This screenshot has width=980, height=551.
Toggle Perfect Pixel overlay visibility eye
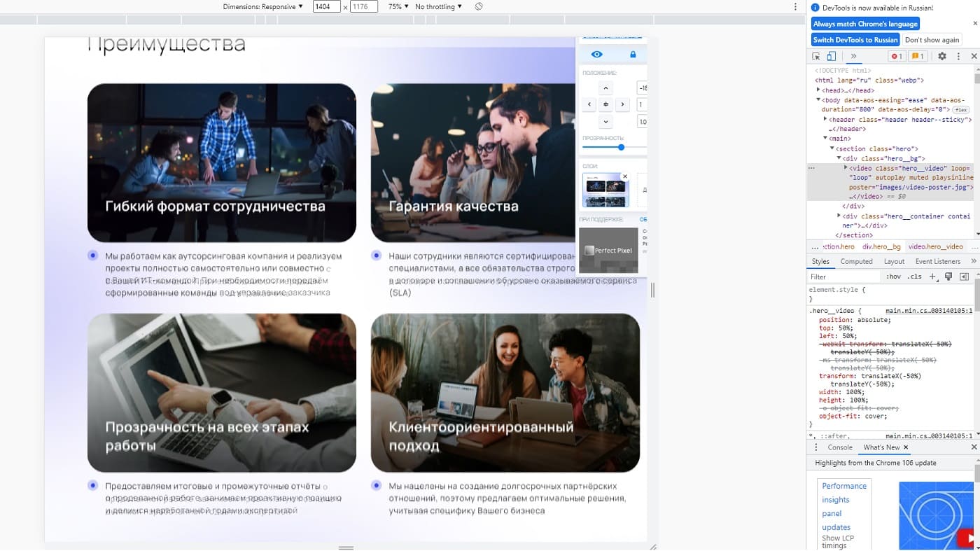(596, 55)
